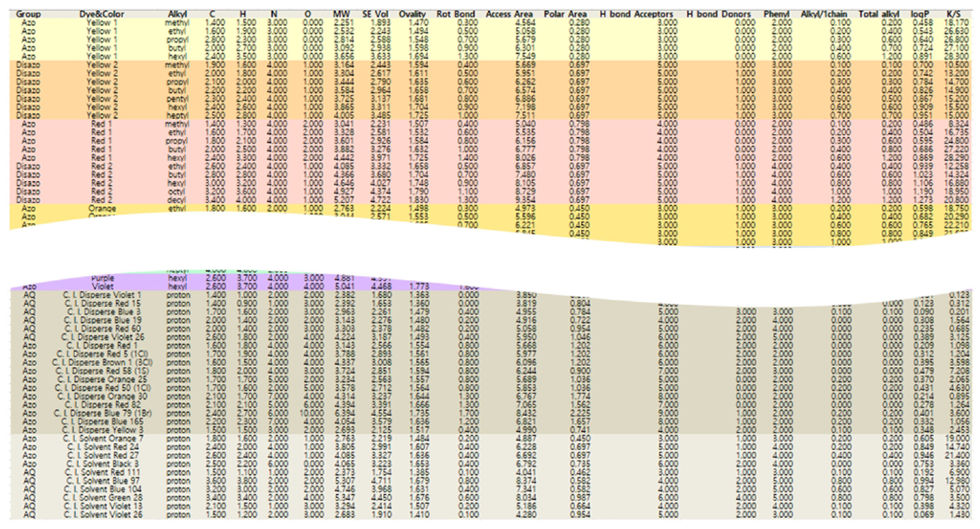Click the Access Area column header

[x=509, y=14]
